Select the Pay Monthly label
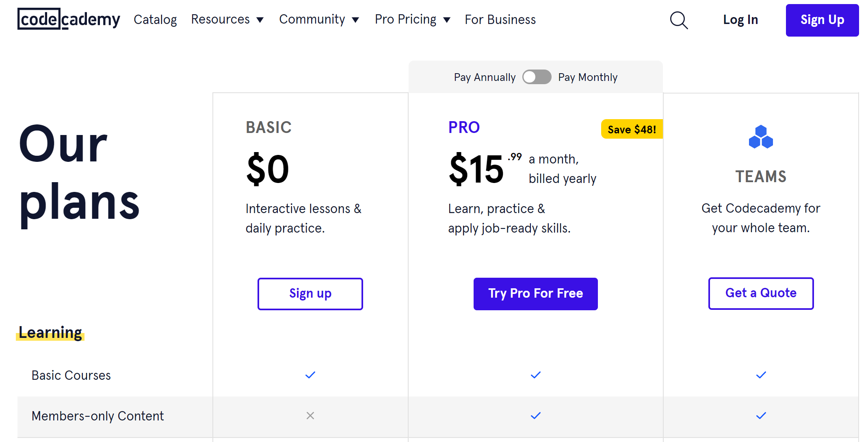The image size is (868, 442). (588, 77)
